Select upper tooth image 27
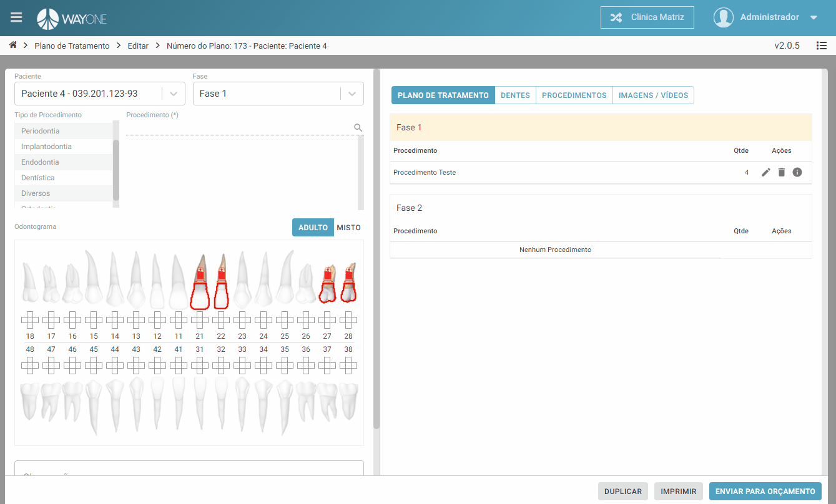 point(327,283)
